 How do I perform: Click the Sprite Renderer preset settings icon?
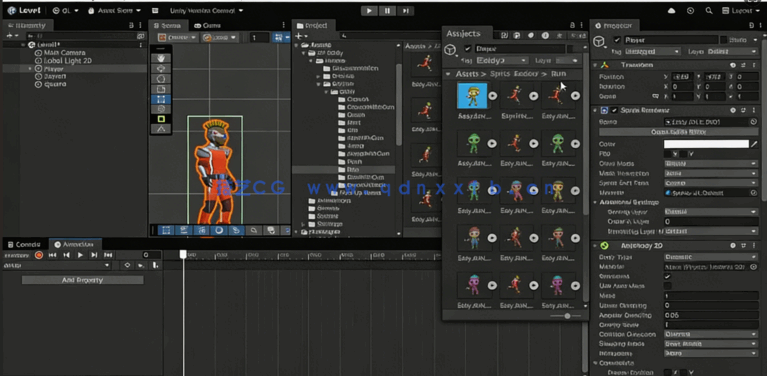(743, 111)
